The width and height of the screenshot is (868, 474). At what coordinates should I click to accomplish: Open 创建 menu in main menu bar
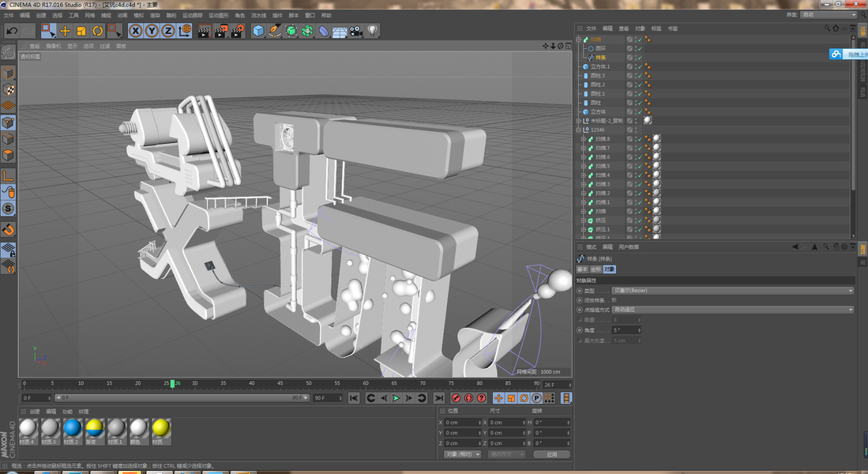(x=41, y=16)
